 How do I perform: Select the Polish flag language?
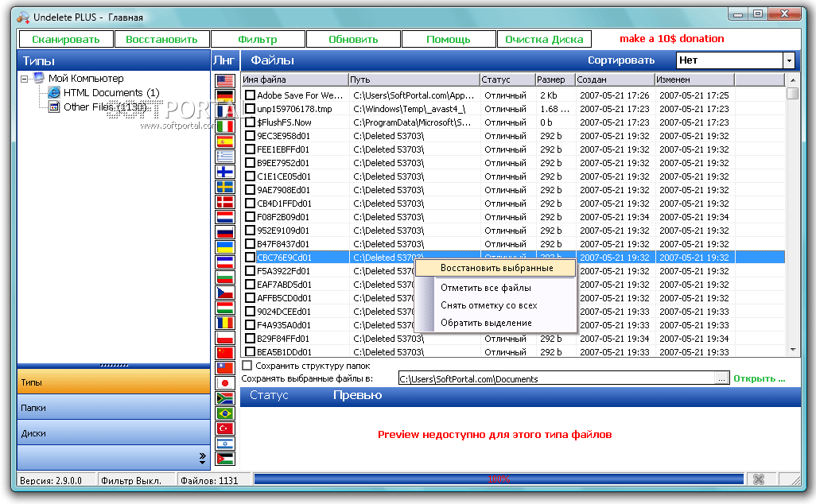point(225,338)
